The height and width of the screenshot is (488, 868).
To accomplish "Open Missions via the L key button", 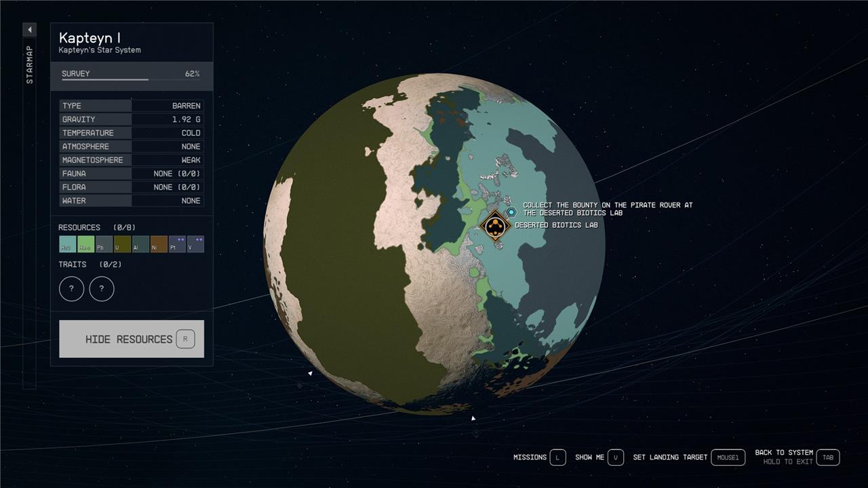I will coord(557,457).
